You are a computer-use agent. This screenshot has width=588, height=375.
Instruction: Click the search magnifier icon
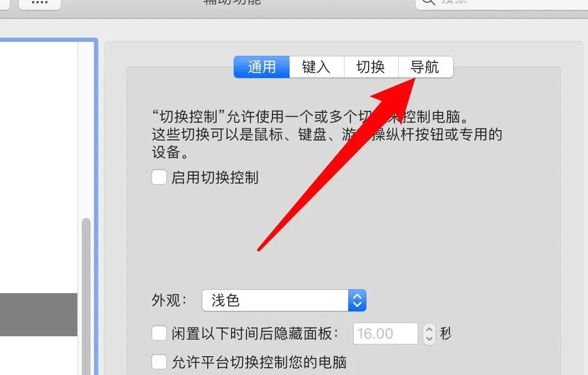pyautogui.click(x=428, y=2)
